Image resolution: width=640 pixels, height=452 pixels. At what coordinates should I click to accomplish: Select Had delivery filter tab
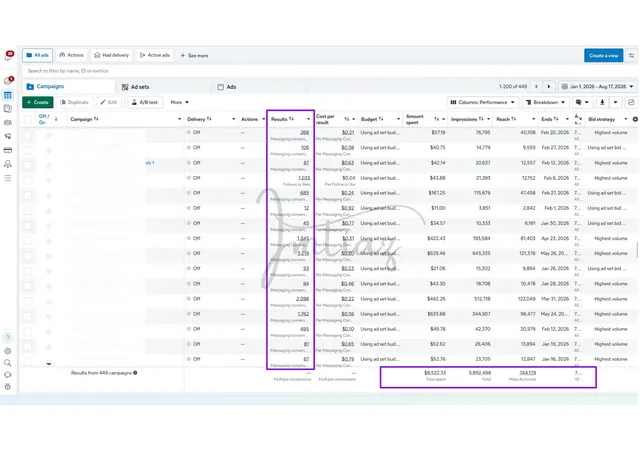point(111,55)
